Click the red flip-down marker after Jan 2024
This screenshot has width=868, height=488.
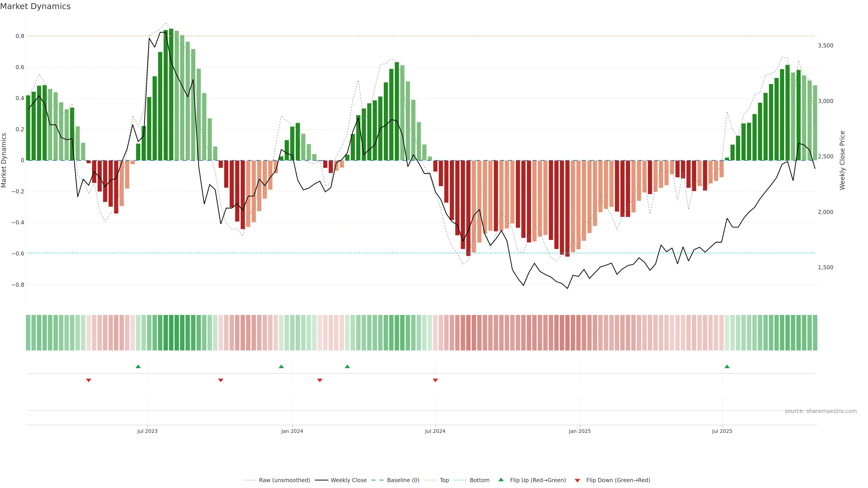pyautogui.click(x=320, y=380)
